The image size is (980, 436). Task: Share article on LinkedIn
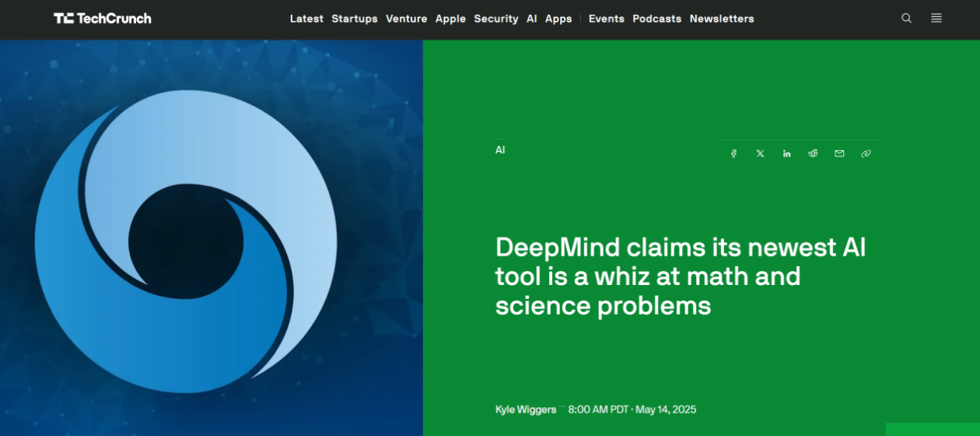click(x=786, y=154)
